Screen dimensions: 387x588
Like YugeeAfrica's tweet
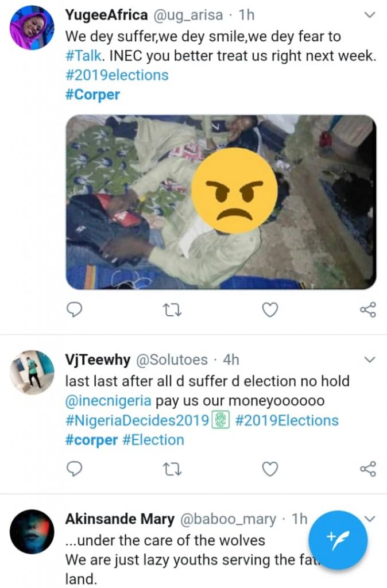tap(270, 310)
